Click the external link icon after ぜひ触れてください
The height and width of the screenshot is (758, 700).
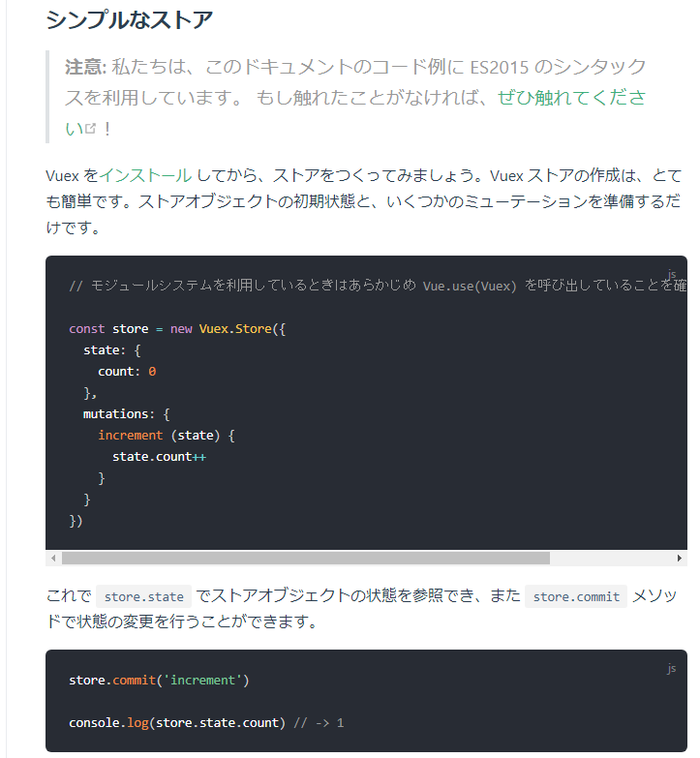point(92,129)
